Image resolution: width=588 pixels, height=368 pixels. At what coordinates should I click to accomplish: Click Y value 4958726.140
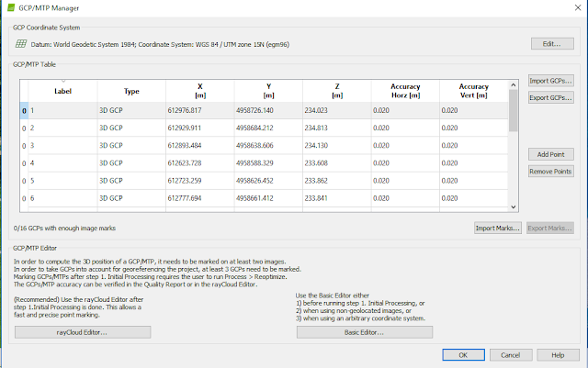254,110
